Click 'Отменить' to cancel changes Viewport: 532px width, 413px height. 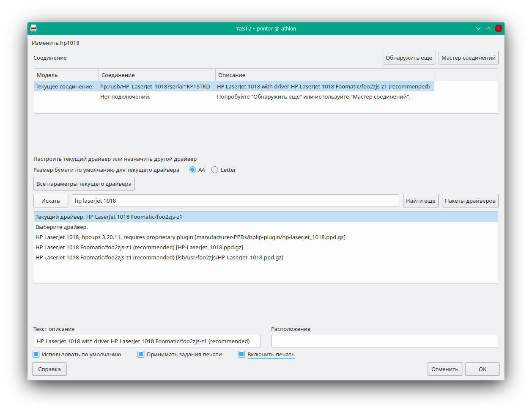click(x=445, y=369)
